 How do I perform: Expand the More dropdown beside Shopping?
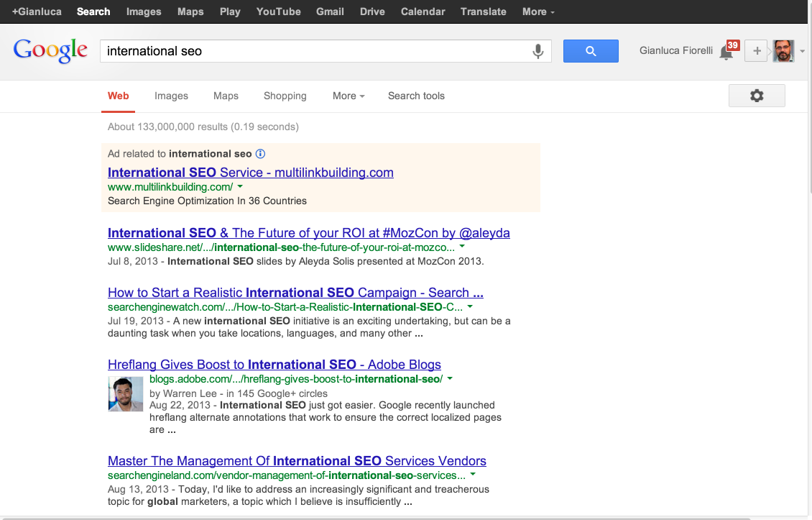(x=349, y=96)
